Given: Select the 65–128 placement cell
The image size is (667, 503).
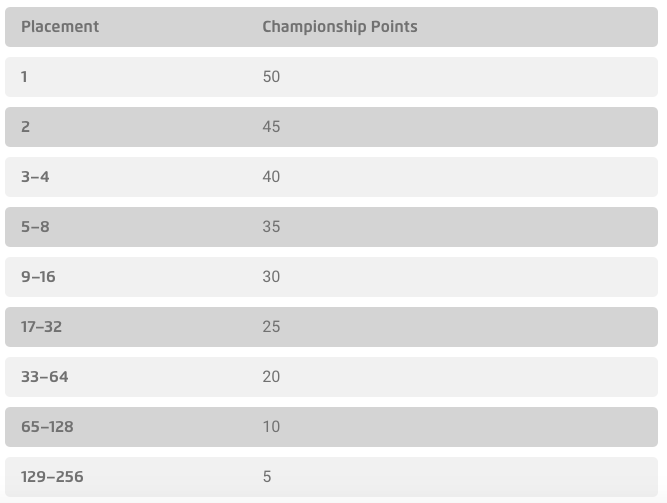Looking at the screenshot, I should click(x=47, y=427).
